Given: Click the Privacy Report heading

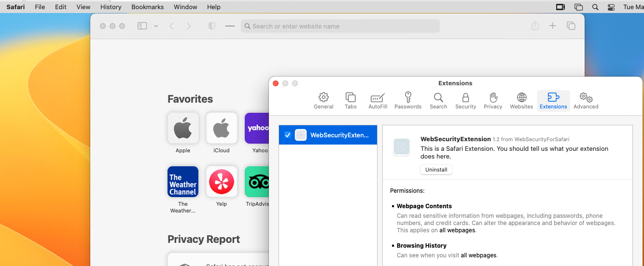Looking at the screenshot, I should (204, 239).
